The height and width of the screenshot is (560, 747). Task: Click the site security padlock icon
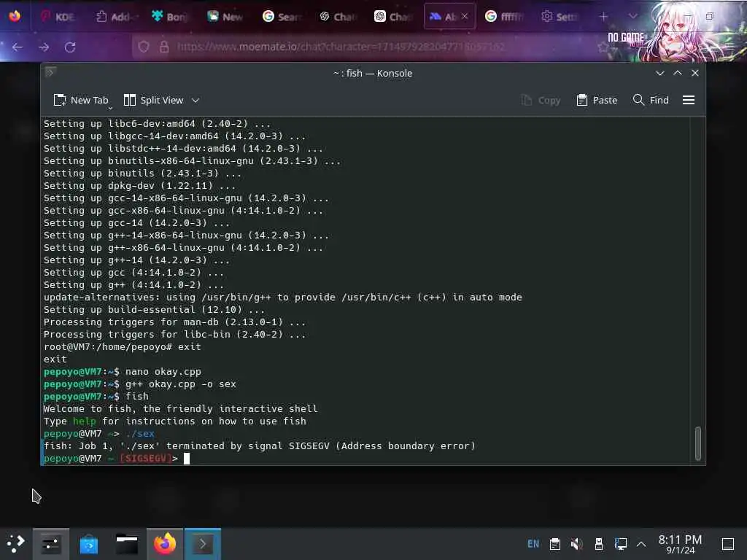(164, 47)
